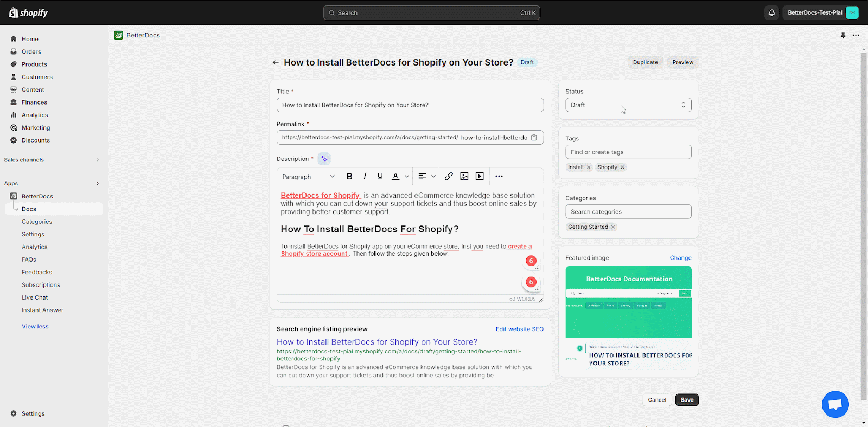
Task: Click the Search categories field
Action: pyautogui.click(x=628, y=212)
